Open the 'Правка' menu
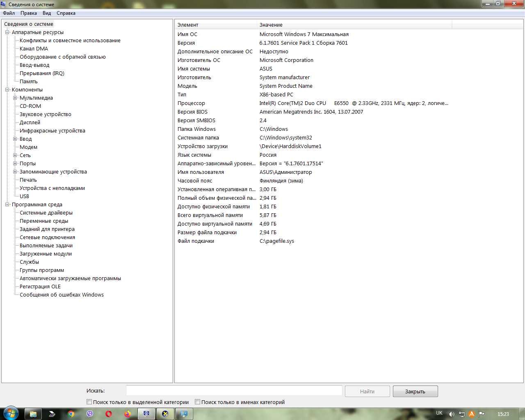The height and width of the screenshot is (420, 525). [29, 13]
